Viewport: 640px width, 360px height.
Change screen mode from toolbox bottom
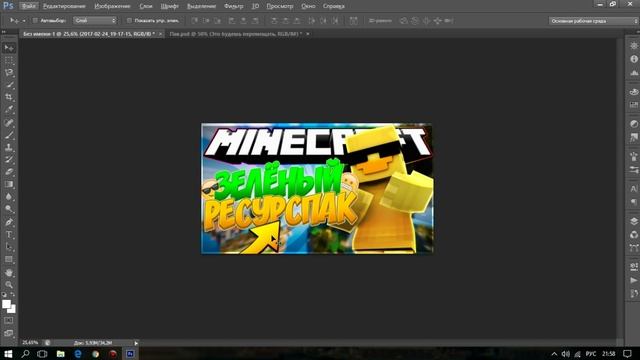9,333
